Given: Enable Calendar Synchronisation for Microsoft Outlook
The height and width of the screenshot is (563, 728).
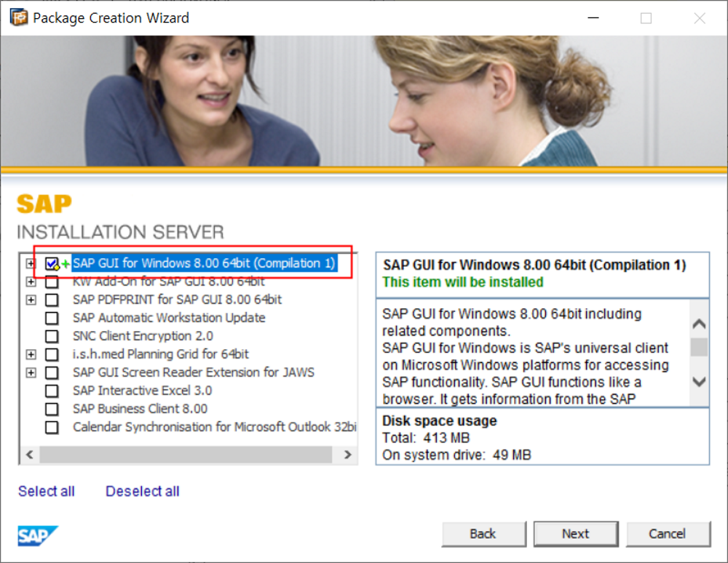Looking at the screenshot, I should (52, 427).
